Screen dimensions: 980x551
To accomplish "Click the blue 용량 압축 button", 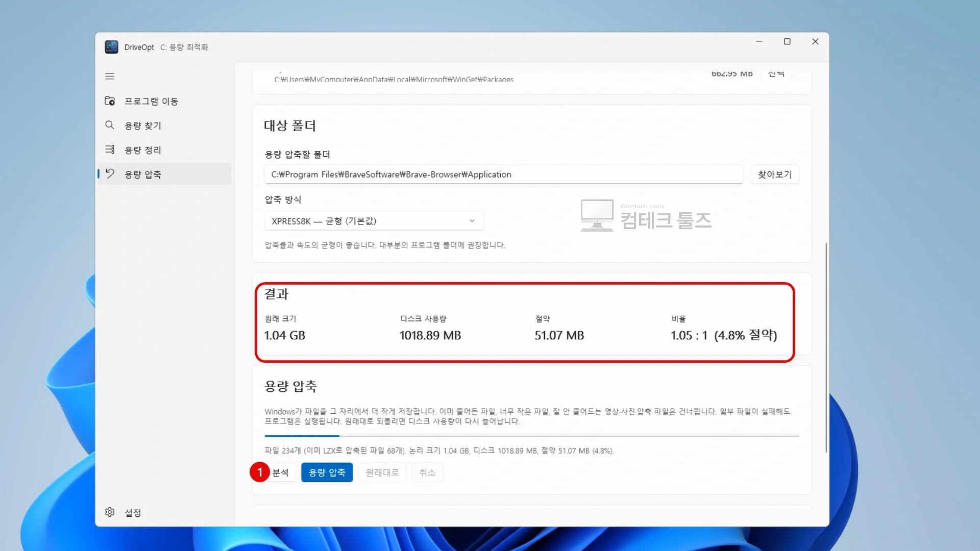I will tap(327, 472).
